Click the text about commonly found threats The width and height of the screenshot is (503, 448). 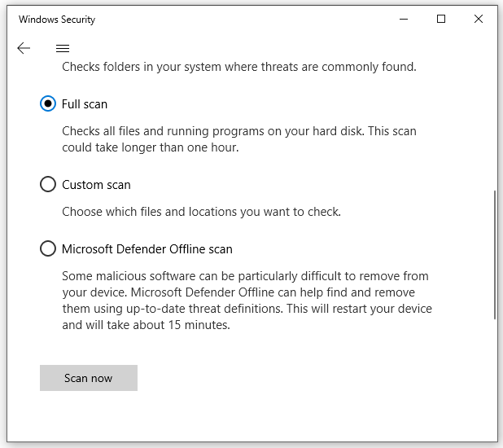(x=239, y=67)
